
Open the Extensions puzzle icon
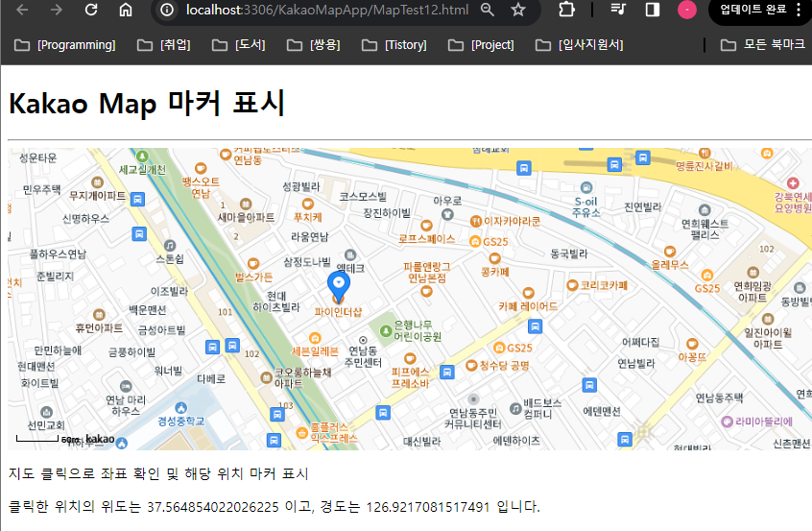pyautogui.click(x=567, y=10)
